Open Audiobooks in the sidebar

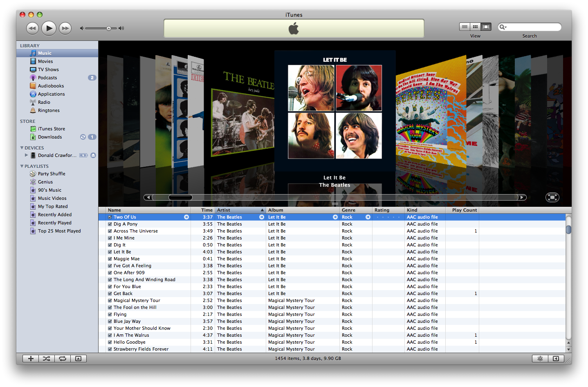(x=57, y=86)
